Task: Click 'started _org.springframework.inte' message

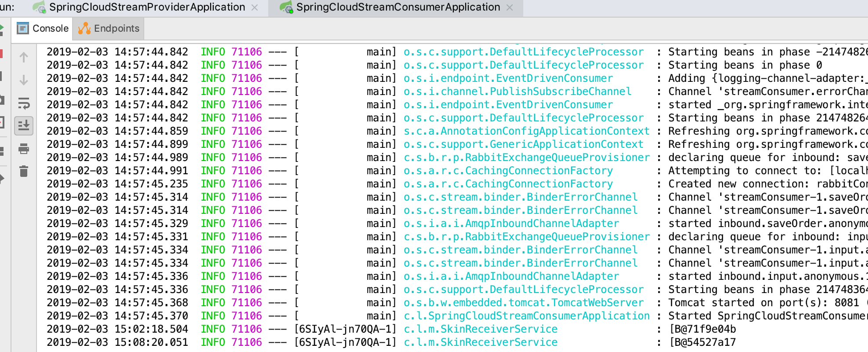Action: pyautogui.click(x=768, y=105)
